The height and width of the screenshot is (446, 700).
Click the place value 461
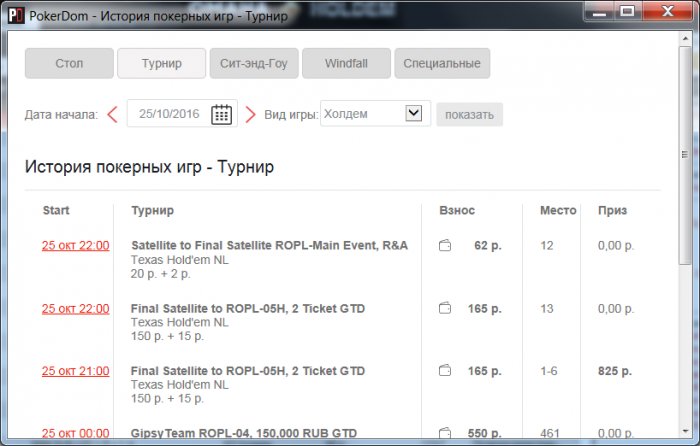click(x=550, y=433)
